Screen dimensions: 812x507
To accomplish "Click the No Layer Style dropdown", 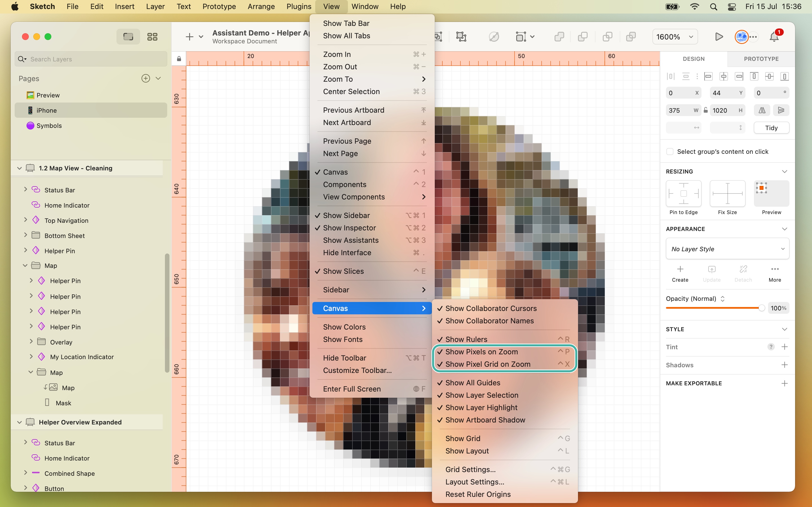I will point(727,249).
